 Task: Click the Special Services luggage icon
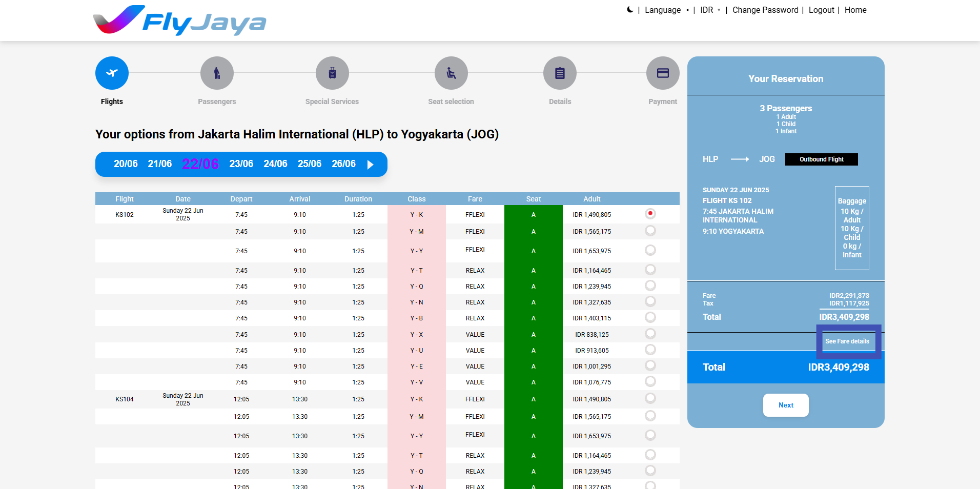(x=332, y=73)
